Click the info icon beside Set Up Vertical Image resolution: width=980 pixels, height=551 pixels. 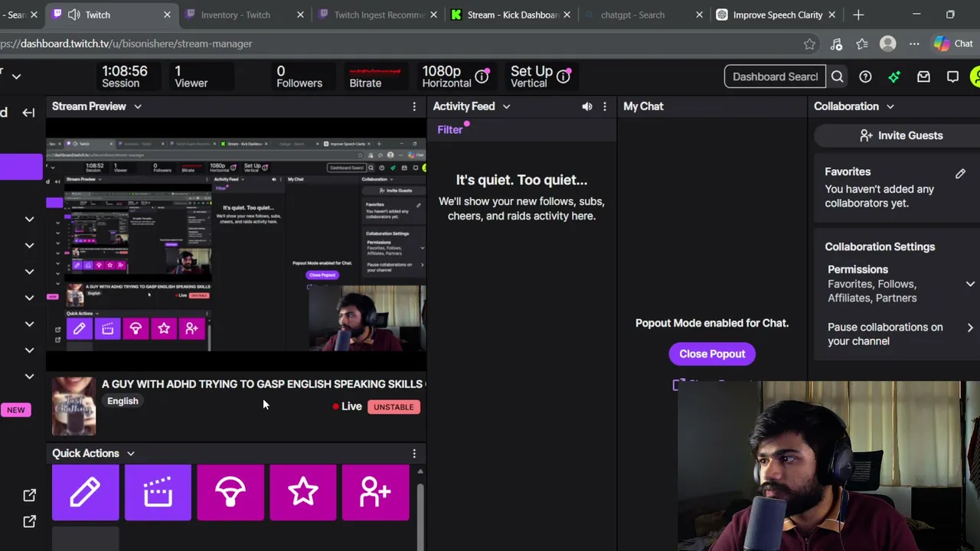(x=563, y=76)
